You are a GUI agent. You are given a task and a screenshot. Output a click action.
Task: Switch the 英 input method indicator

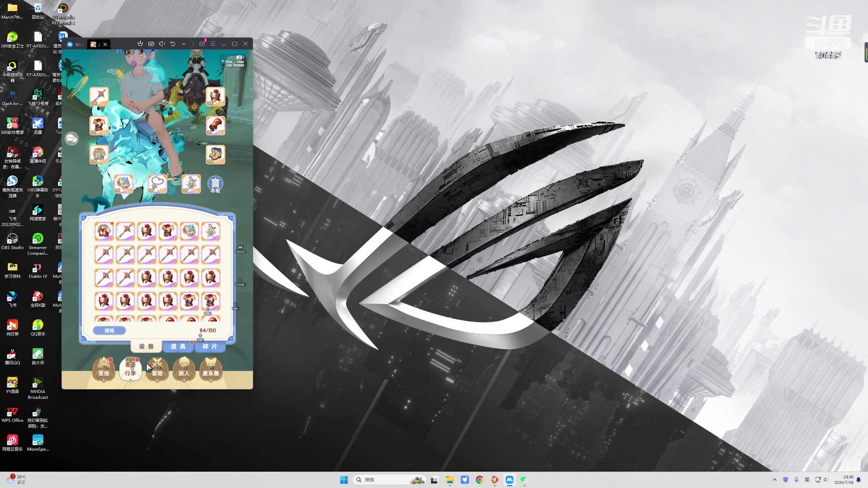tap(807, 479)
